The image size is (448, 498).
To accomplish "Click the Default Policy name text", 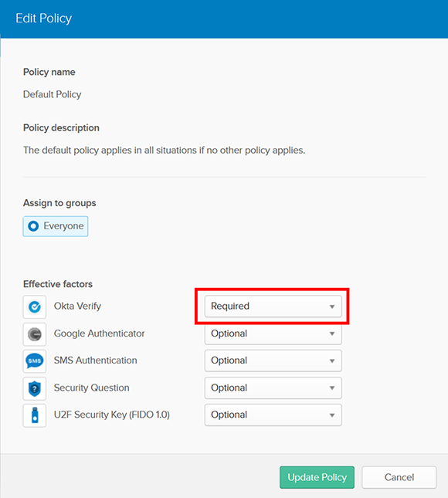I will 52,94.
